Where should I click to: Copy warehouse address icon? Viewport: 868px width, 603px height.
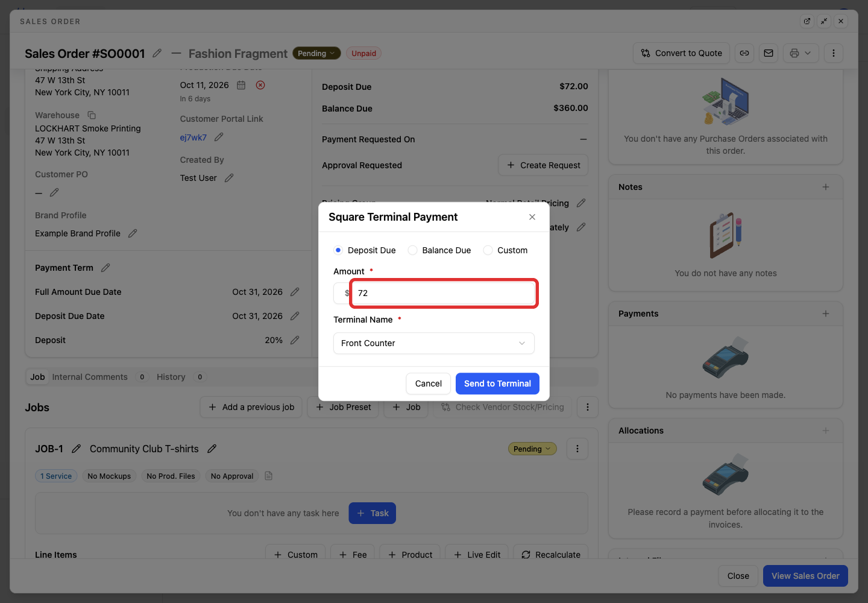point(92,115)
